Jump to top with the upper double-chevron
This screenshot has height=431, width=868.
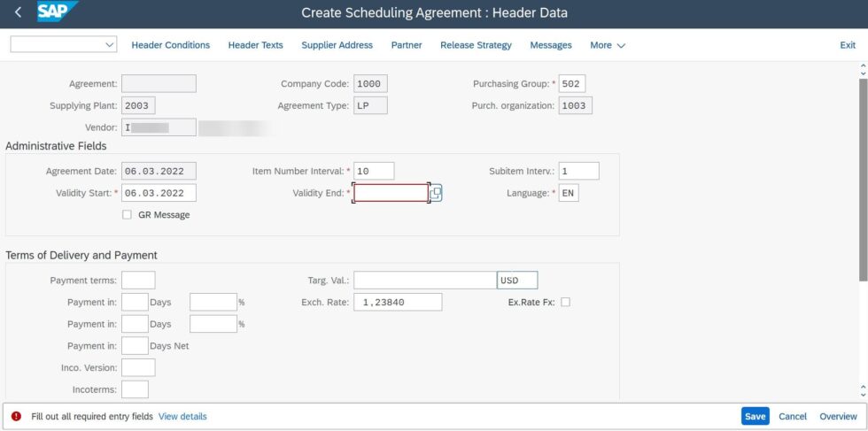pyautogui.click(x=862, y=69)
